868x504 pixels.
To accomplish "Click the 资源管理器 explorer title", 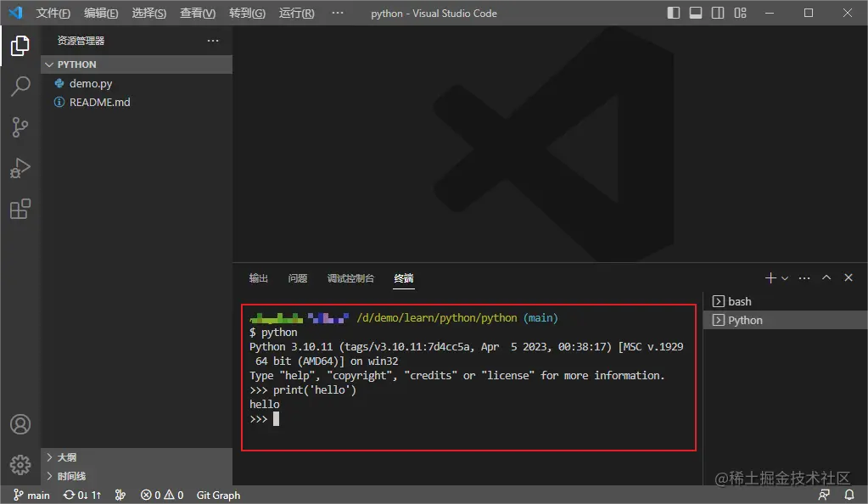I will tap(81, 41).
